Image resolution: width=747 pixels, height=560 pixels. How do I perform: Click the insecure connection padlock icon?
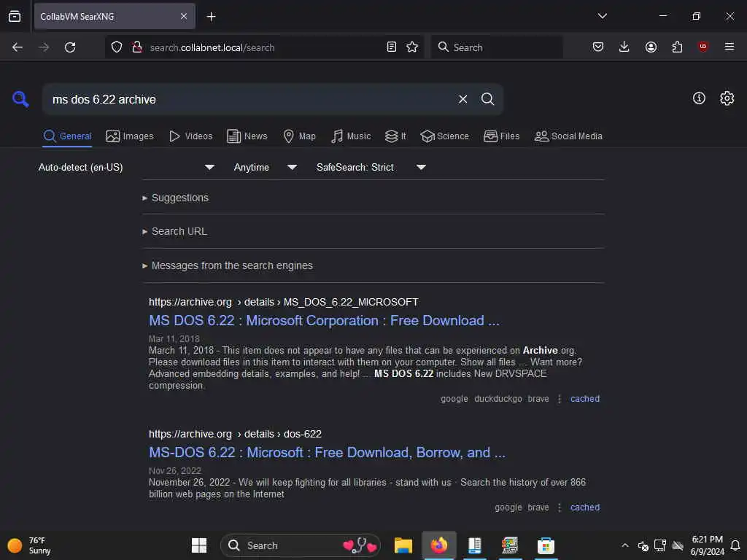(137, 47)
